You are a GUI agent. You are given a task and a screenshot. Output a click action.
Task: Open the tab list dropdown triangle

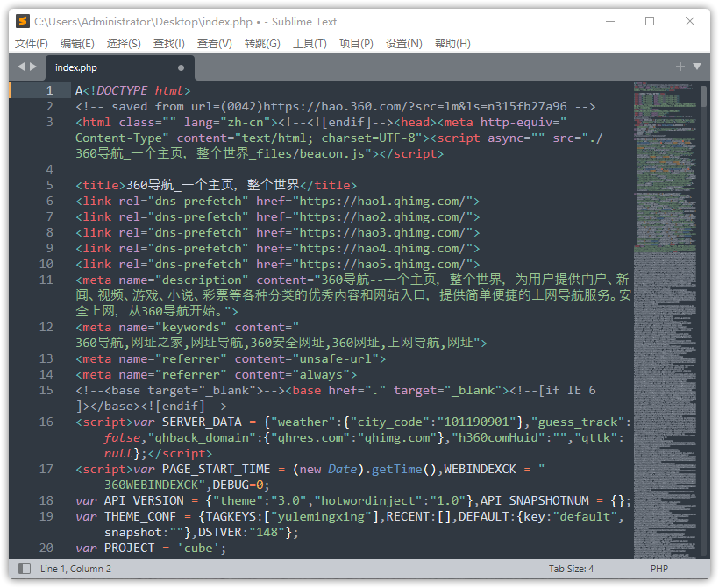[697, 67]
